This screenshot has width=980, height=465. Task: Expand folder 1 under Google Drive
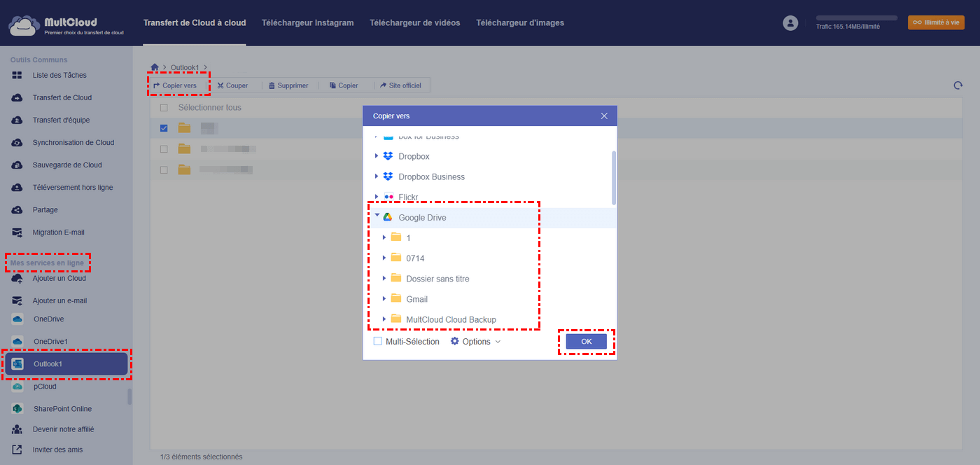[x=384, y=237]
